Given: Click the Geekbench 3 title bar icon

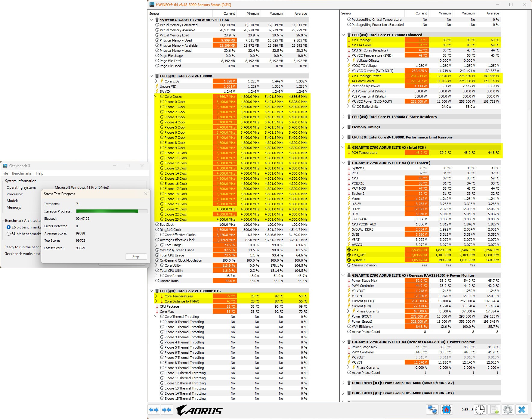Looking at the screenshot, I should click(x=5, y=166).
